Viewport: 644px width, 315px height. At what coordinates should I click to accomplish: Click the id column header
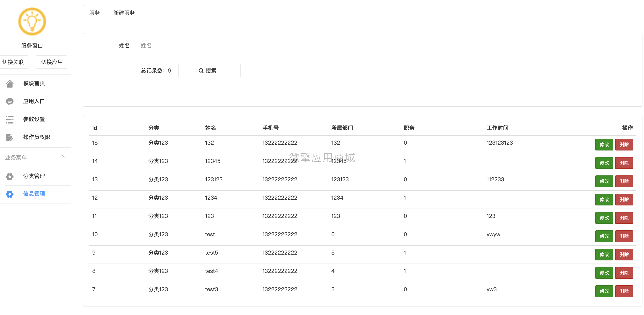pos(94,128)
